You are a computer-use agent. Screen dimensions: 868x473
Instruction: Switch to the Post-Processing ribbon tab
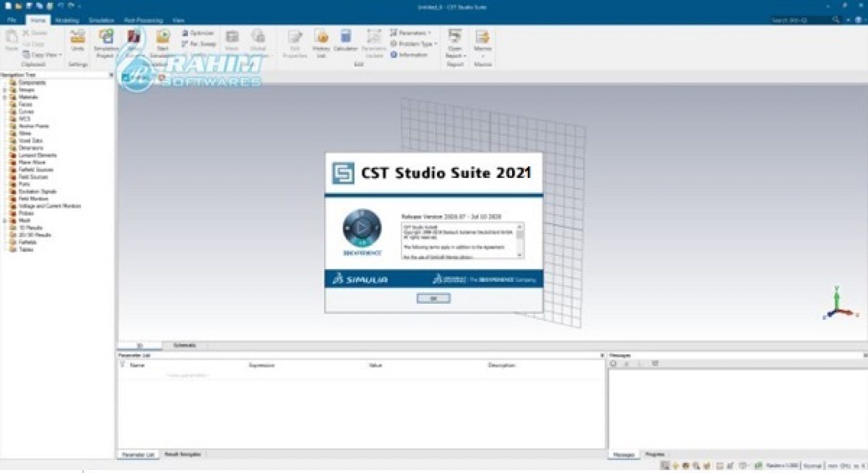(144, 20)
